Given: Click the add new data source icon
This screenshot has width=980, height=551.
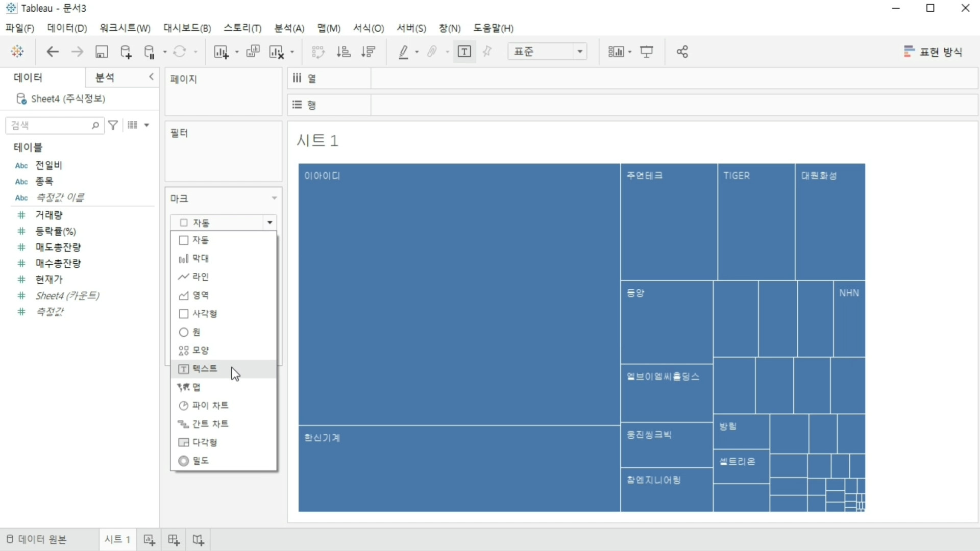Looking at the screenshot, I should click(x=126, y=52).
